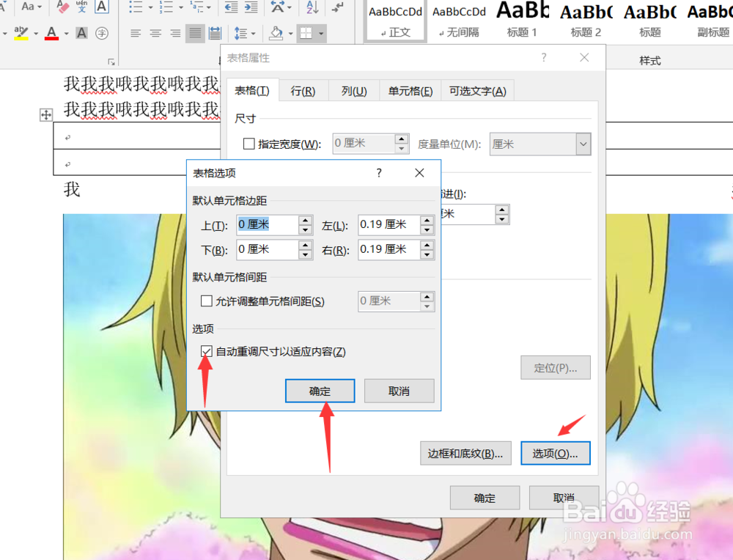
Task: Toggle the 指定宽度(W) checkbox
Action: 249,144
